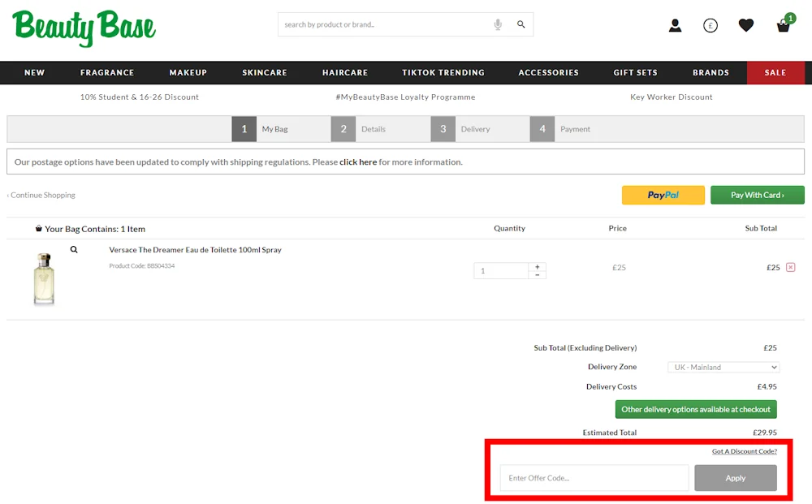Click the Apply discount button

tap(736, 477)
